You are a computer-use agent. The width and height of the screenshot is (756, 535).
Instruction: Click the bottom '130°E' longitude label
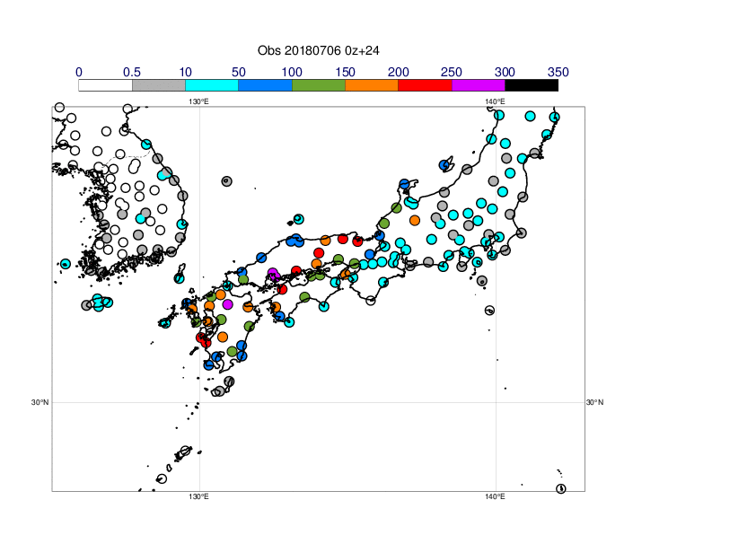[x=198, y=496]
